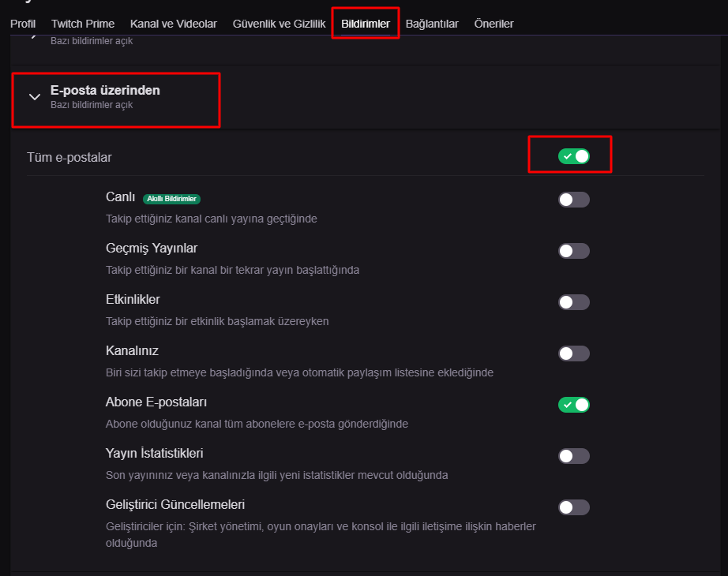
Task: Turn on the Kanalınız toggle
Action: (574, 353)
